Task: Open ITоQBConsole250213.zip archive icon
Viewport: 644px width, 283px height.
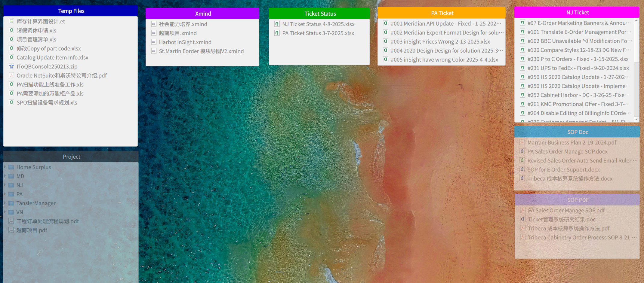Action: click(11, 66)
